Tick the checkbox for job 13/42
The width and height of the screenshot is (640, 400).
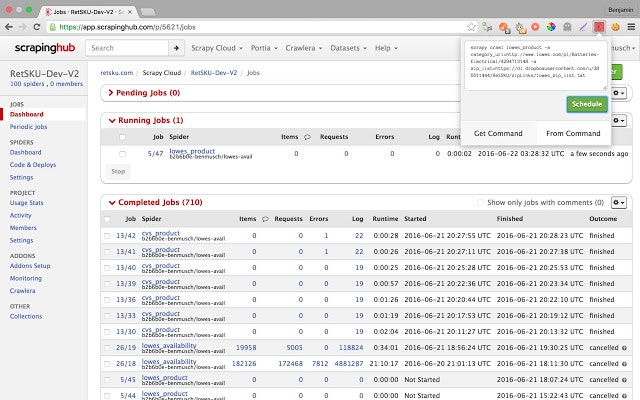click(108, 236)
